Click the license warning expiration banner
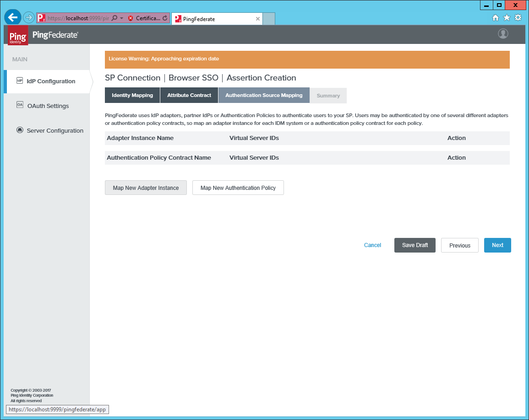The image size is (529, 420). [x=307, y=59]
